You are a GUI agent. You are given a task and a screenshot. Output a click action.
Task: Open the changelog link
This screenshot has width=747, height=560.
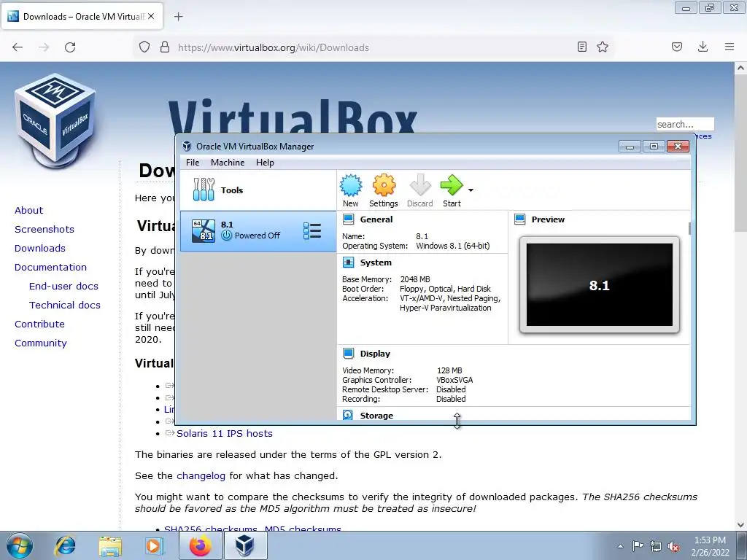(x=201, y=475)
